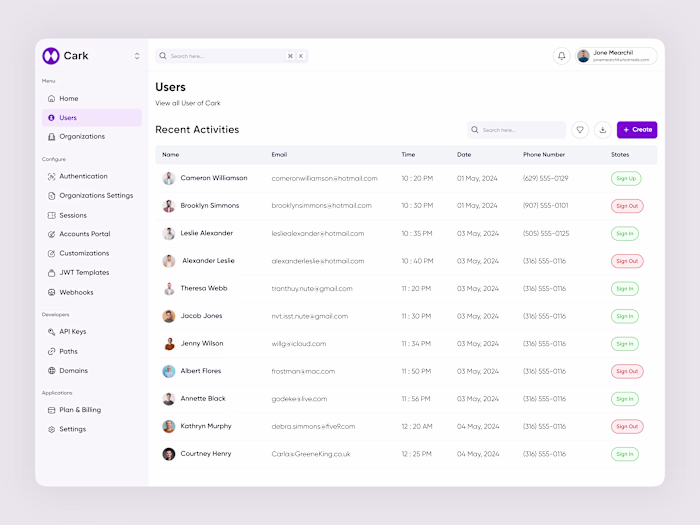Open Home in the sidebar
The height and width of the screenshot is (525, 700).
92,98
